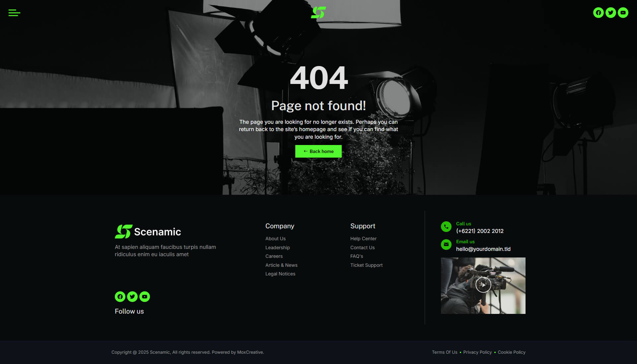This screenshot has width=637, height=364.
Task: Open the hamburger menu icon
Action: [14, 13]
